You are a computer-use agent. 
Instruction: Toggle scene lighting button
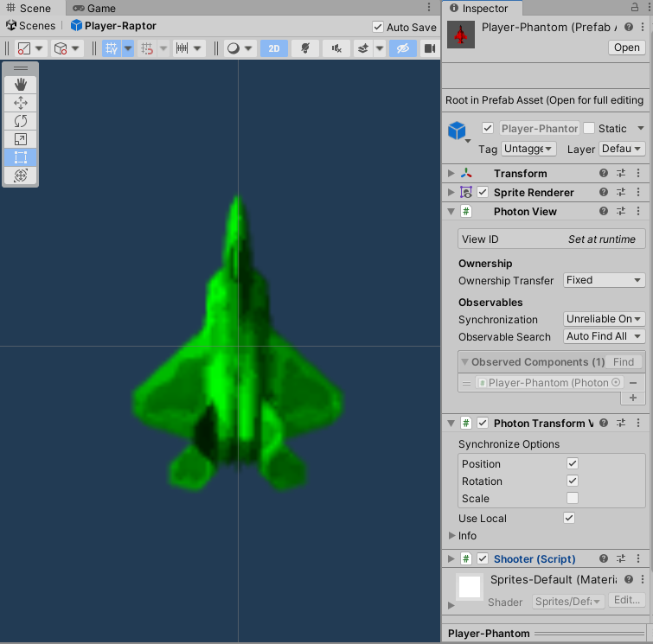tap(304, 48)
